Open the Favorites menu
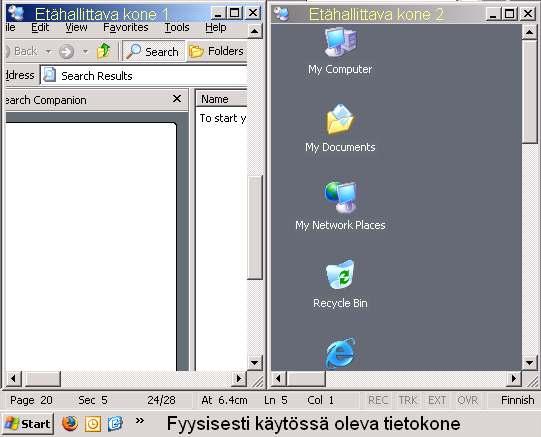The image size is (541, 437). coord(126,28)
